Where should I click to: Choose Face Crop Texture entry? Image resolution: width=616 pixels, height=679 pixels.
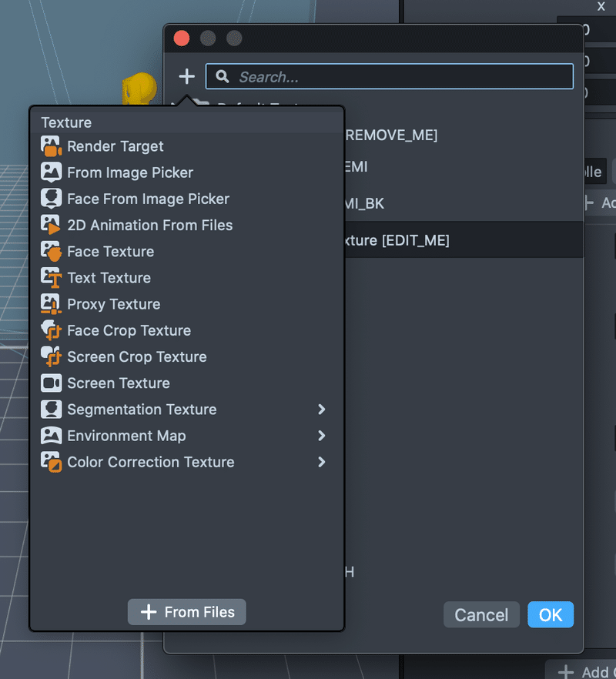186,330
